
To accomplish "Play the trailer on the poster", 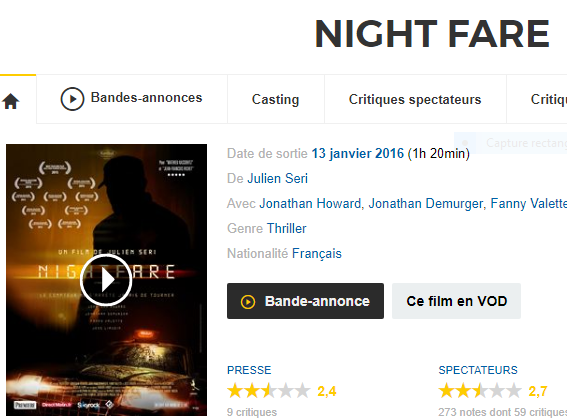I will (x=106, y=280).
